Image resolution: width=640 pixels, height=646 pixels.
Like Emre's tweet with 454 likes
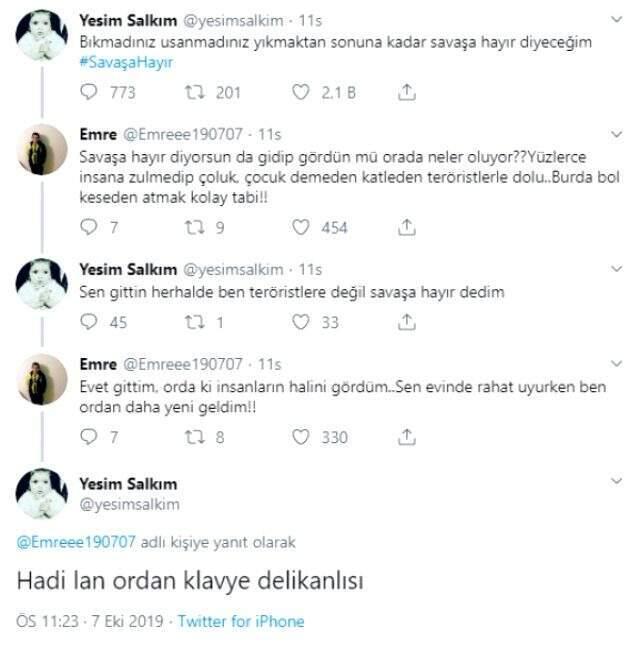coord(300,227)
